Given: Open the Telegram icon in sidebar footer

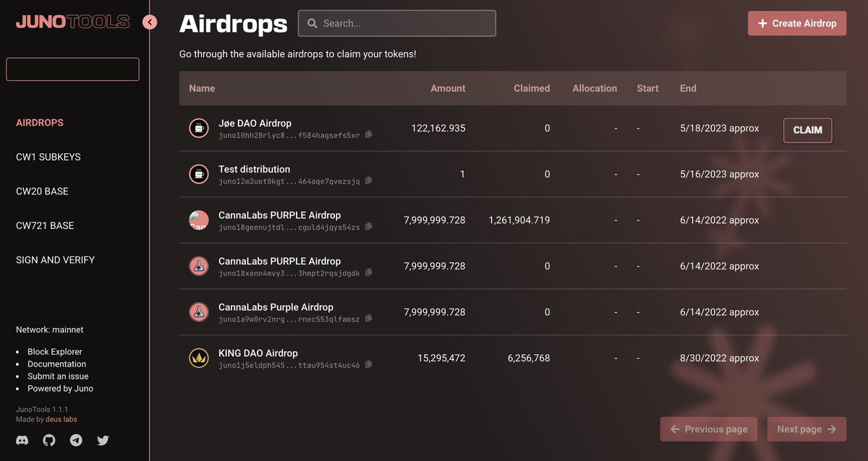Looking at the screenshot, I should click(x=76, y=439).
